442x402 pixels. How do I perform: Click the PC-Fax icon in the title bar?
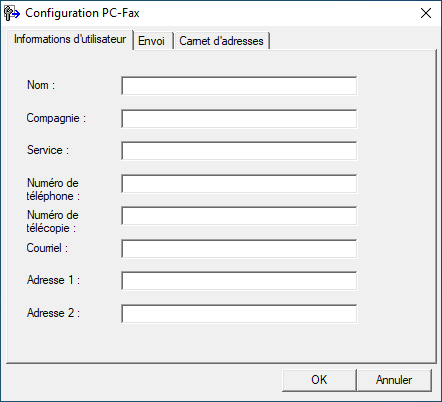(11, 13)
